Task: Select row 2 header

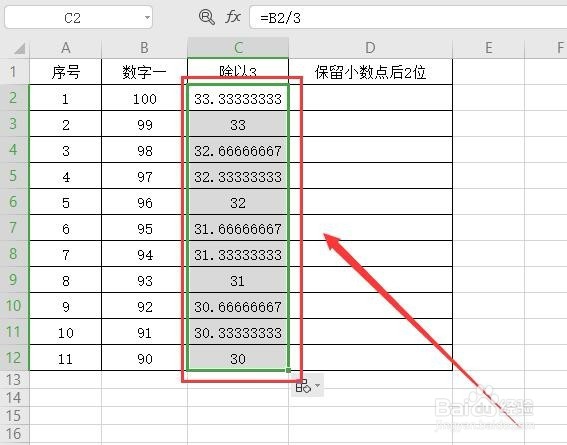Action: tap(14, 98)
